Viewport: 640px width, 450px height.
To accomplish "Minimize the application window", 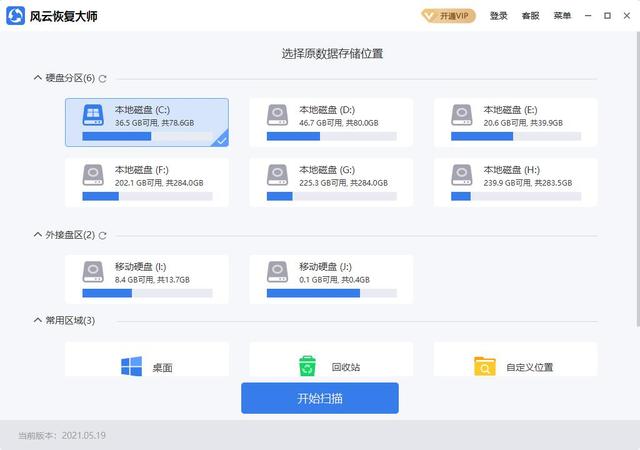I will (x=588, y=16).
